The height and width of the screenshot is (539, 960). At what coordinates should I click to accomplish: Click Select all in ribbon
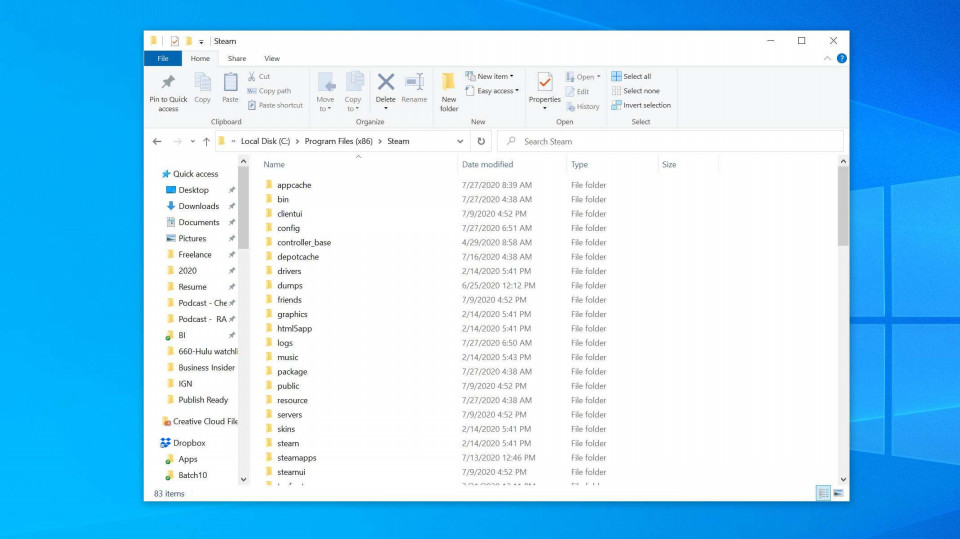point(631,77)
